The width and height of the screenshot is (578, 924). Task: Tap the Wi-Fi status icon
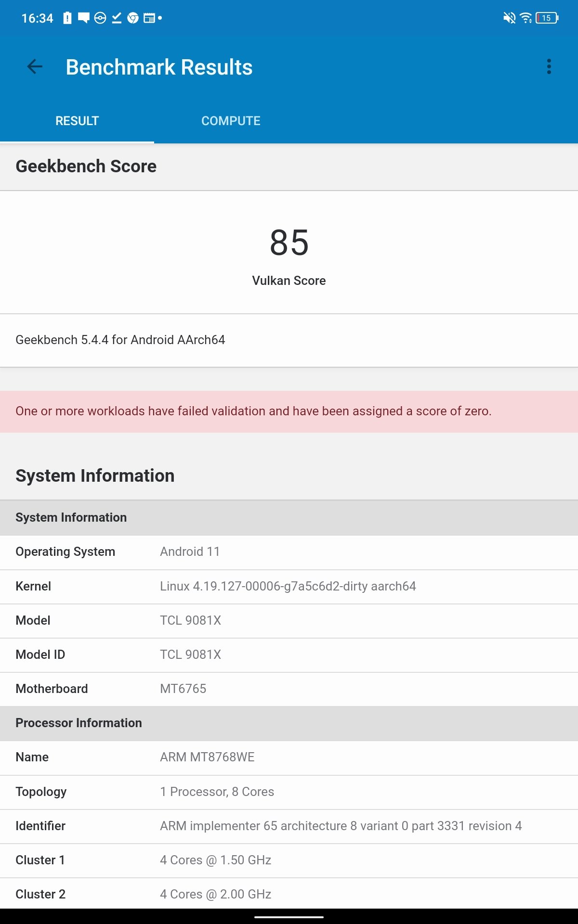526,18
